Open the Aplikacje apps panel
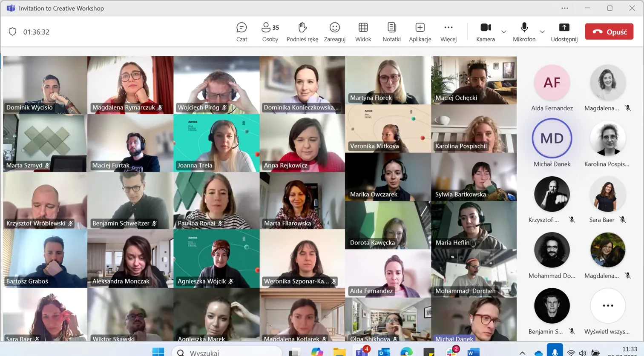Viewport: 644px width, 356px height. coord(420,32)
